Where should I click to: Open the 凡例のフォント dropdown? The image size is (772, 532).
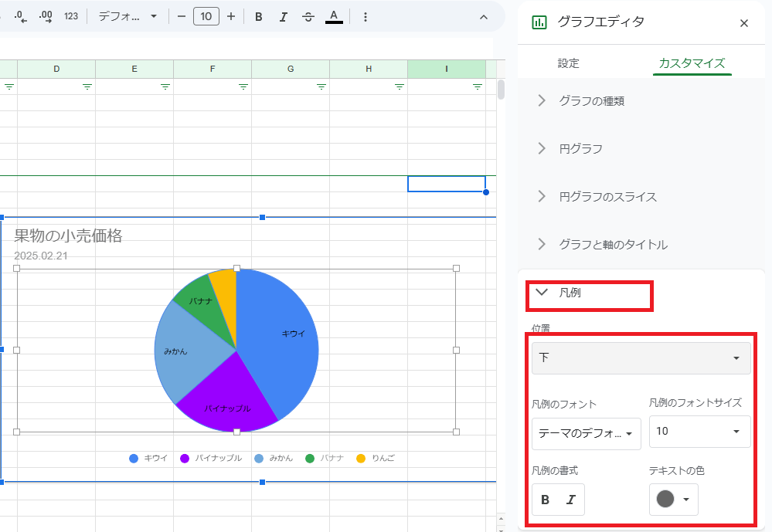click(x=586, y=434)
